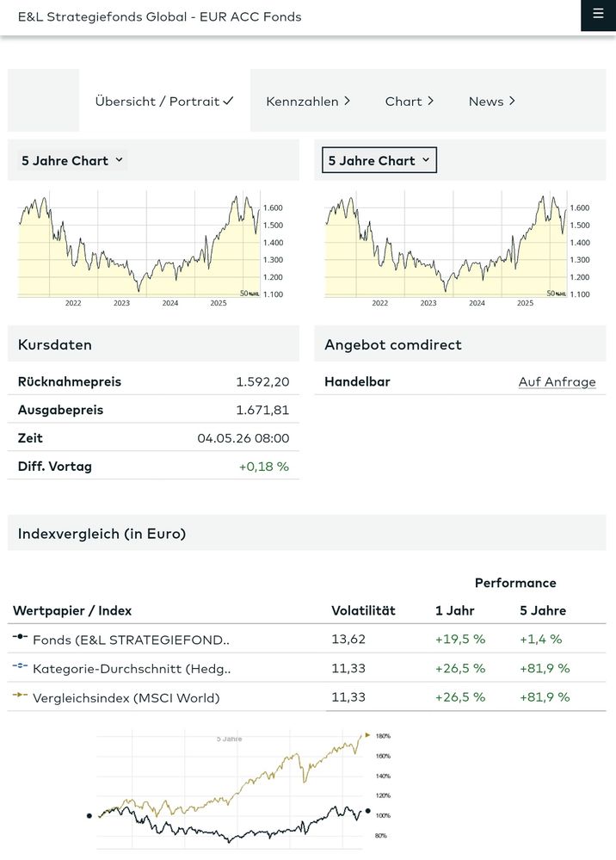Click the Ausgabepreis value 1.671,81

pos(262,411)
